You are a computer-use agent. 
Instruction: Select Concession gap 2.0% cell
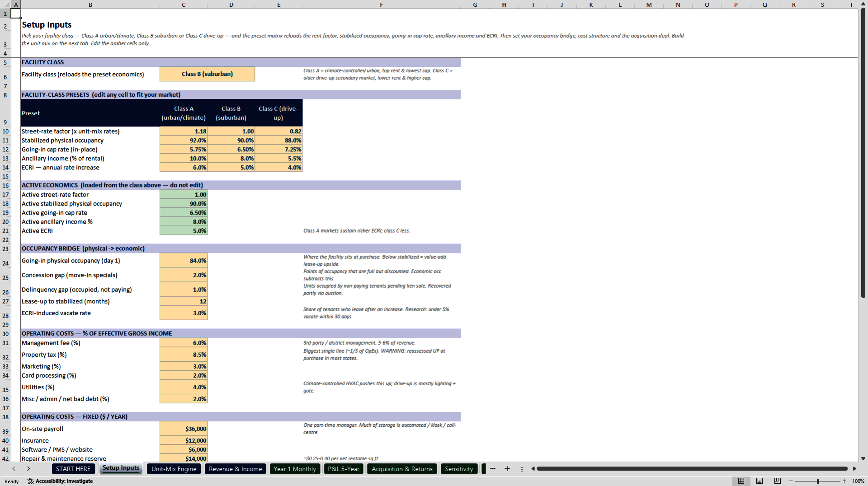point(184,275)
